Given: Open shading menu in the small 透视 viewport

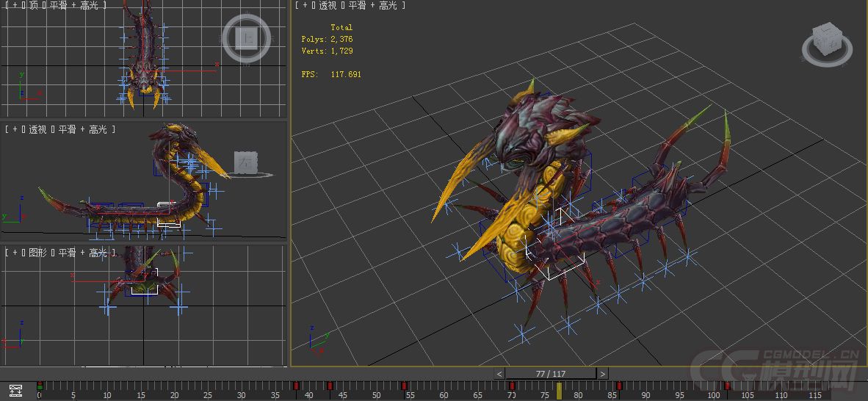Looking at the screenshot, I should click(82, 129).
